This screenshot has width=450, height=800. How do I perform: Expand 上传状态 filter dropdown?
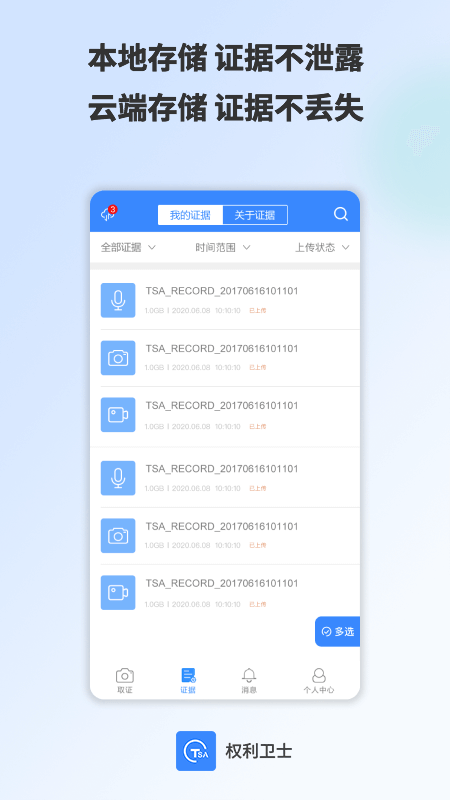(322, 247)
